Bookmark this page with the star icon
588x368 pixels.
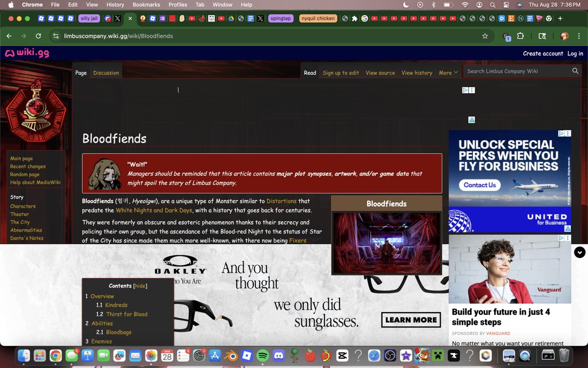[485, 36]
